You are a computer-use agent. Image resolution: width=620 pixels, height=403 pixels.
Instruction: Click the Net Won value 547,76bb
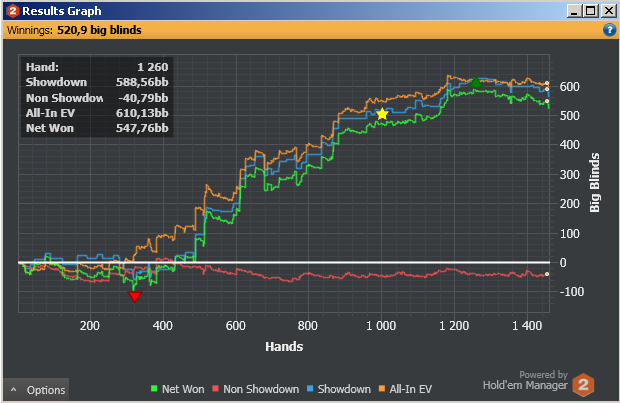click(x=142, y=128)
